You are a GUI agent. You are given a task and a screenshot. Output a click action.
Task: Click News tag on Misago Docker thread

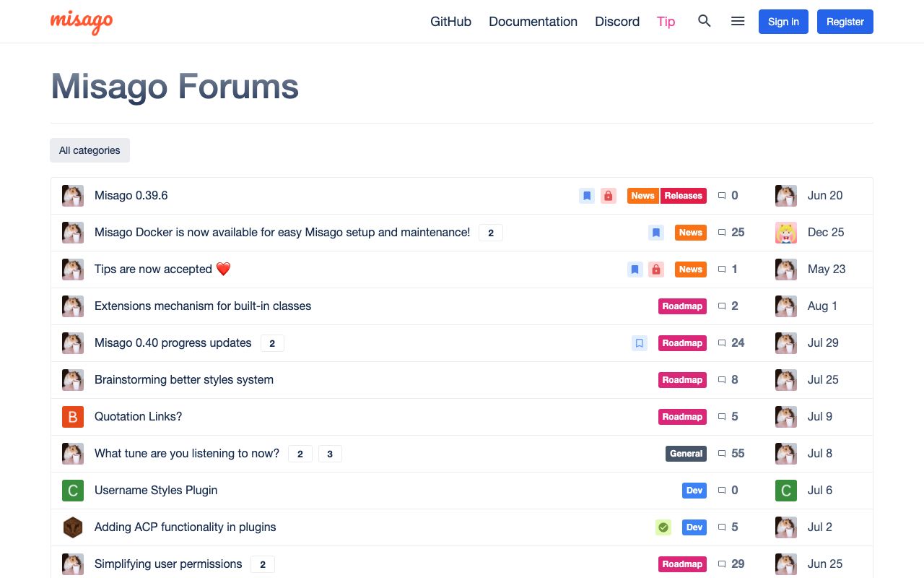coord(691,233)
